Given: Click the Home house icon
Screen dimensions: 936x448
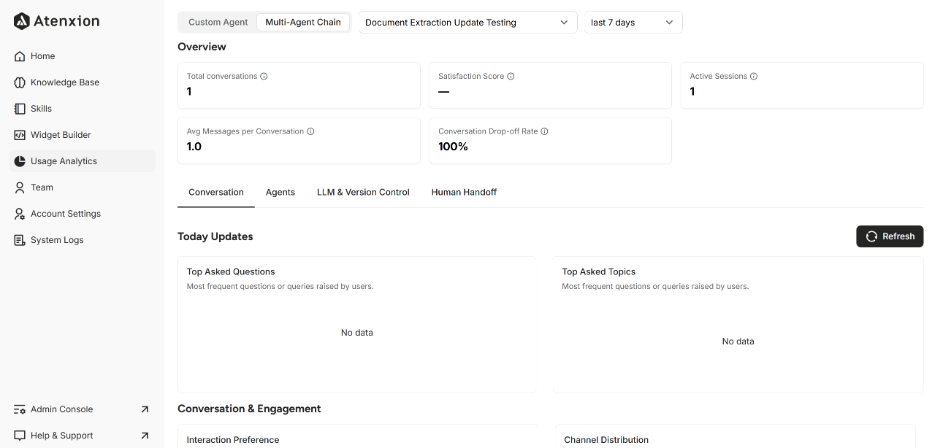Looking at the screenshot, I should (19, 56).
